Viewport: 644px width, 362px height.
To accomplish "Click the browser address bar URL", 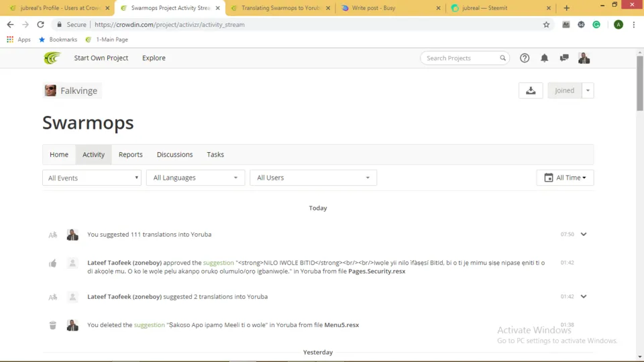I will pyautogui.click(x=170, y=25).
